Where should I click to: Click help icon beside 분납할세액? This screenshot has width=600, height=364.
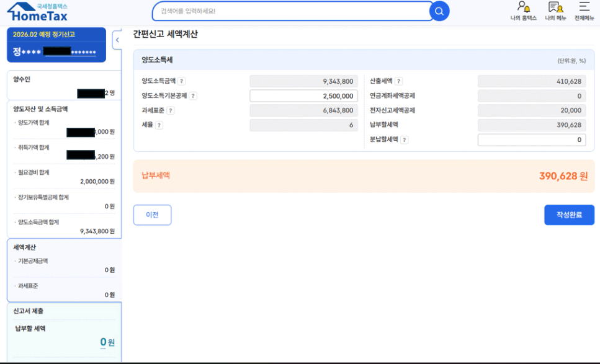pos(405,140)
